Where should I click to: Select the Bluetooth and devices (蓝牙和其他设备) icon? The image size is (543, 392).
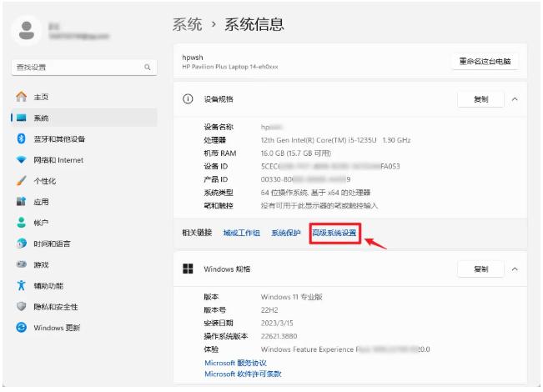pos(22,139)
